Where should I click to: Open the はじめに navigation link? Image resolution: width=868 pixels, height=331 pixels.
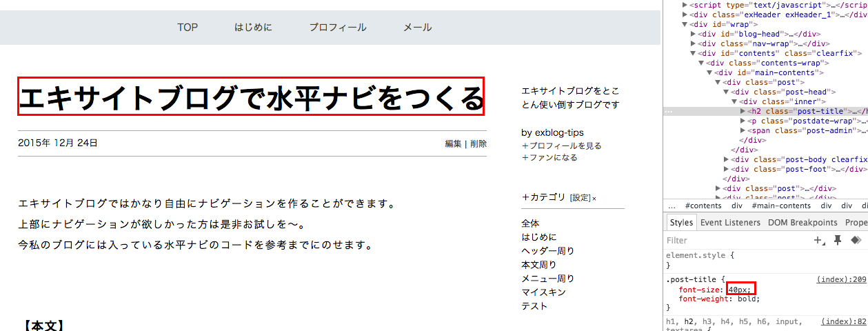[x=253, y=28]
